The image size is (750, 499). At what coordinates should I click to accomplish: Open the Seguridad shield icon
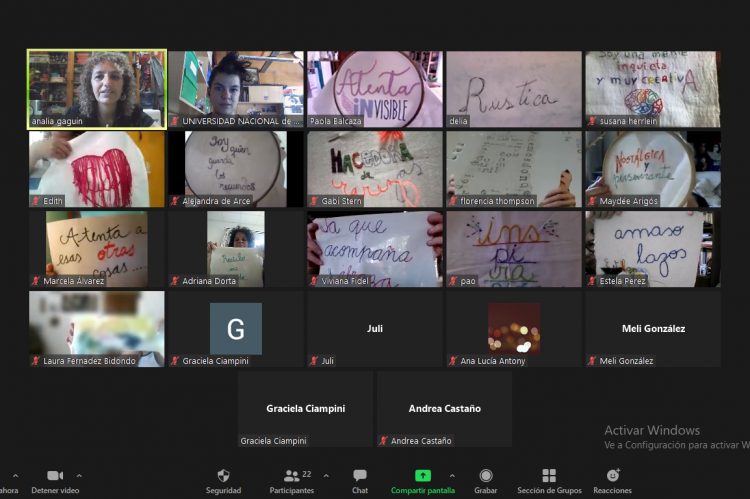pyautogui.click(x=223, y=476)
